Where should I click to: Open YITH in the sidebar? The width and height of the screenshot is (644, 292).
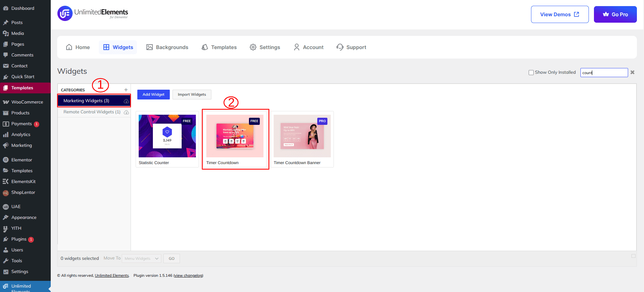pyautogui.click(x=25, y=228)
